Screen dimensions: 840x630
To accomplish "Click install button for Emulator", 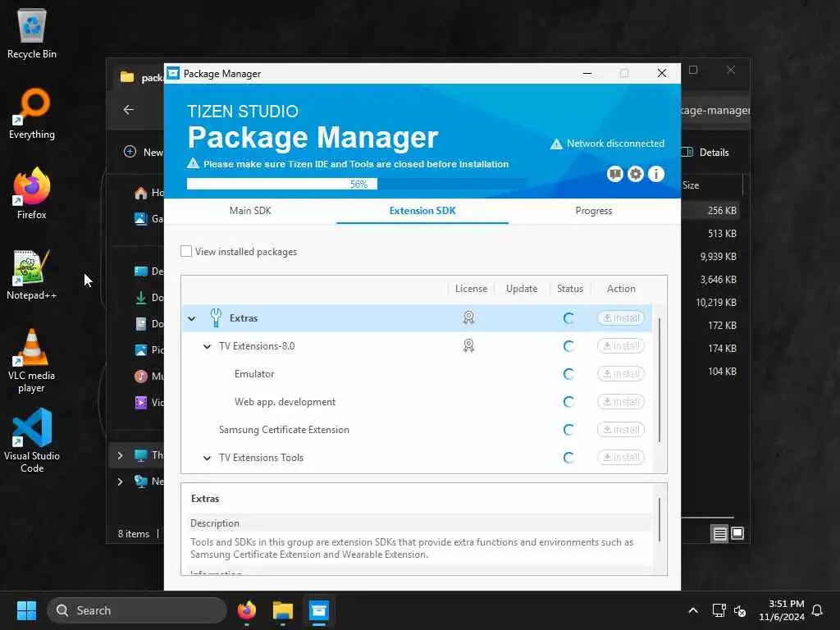I will coord(621,373).
